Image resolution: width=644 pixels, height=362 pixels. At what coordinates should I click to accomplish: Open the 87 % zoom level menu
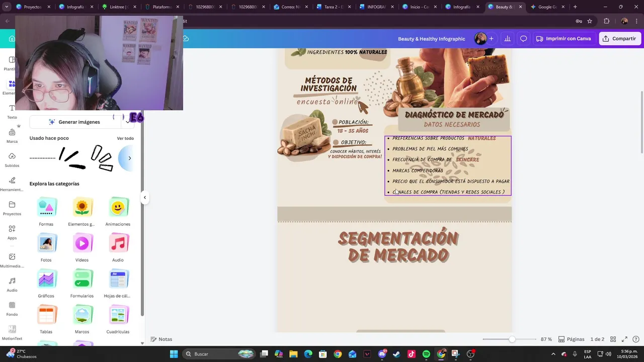546,339
